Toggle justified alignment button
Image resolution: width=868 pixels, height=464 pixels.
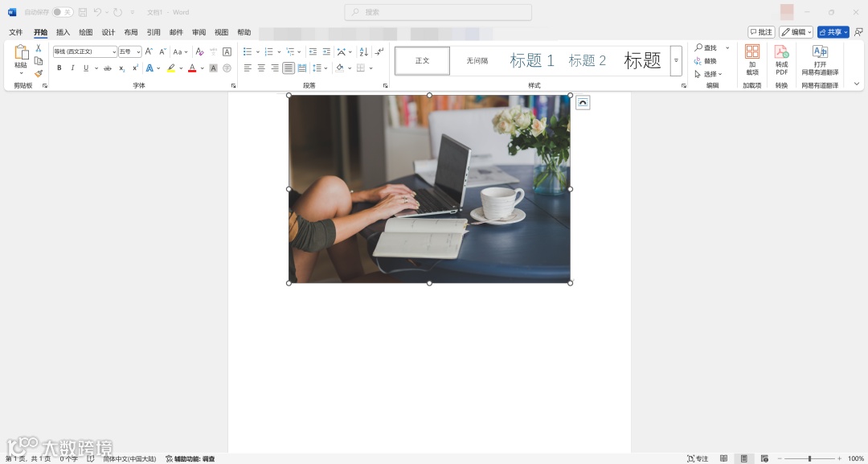coord(289,68)
